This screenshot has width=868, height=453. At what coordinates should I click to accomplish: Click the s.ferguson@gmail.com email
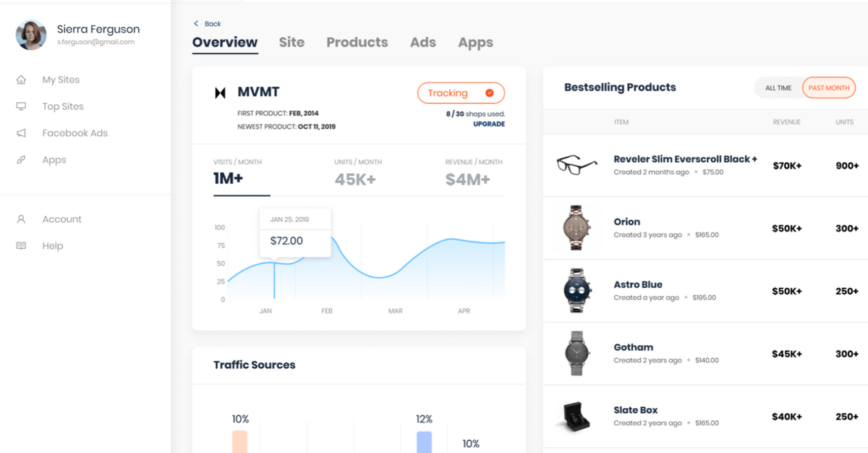(96, 42)
